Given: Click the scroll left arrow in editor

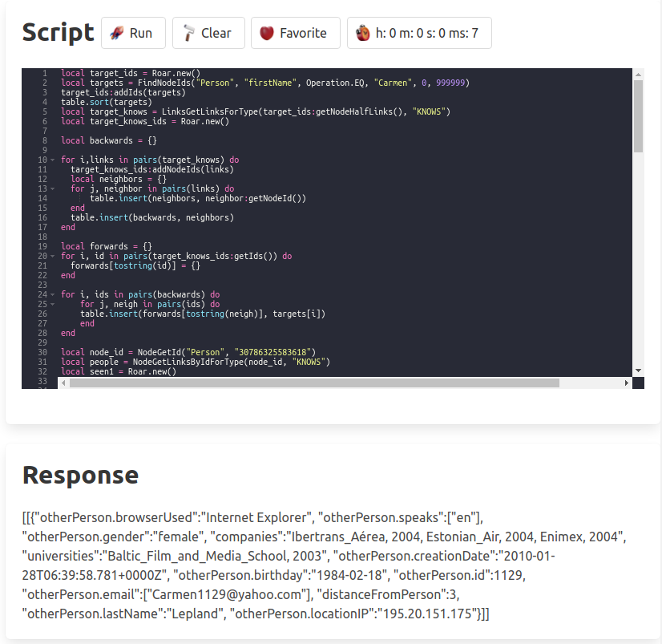Looking at the screenshot, I should pyautogui.click(x=62, y=383).
